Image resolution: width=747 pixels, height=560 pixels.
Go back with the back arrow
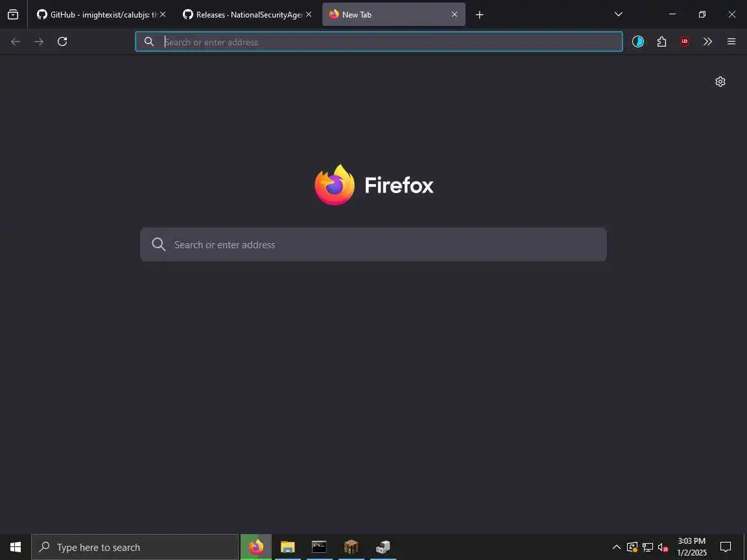16,42
